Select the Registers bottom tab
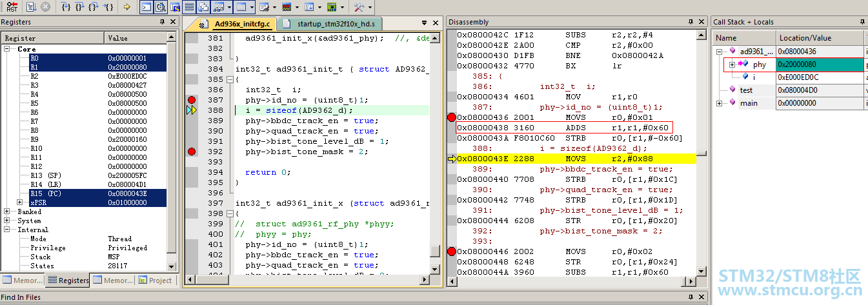 pyautogui.click(x=67, y=280)
